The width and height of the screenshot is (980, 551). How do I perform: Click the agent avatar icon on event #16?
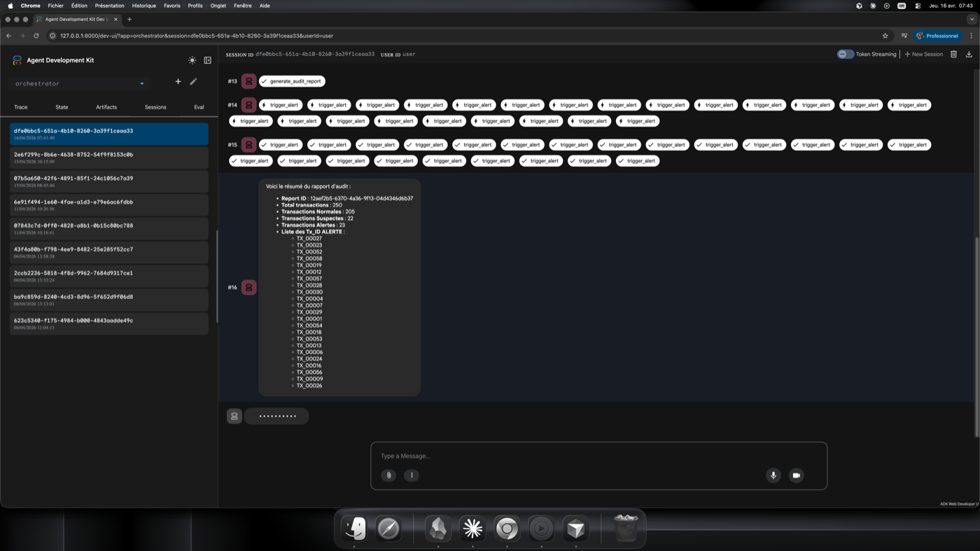[x=248, y=288]
